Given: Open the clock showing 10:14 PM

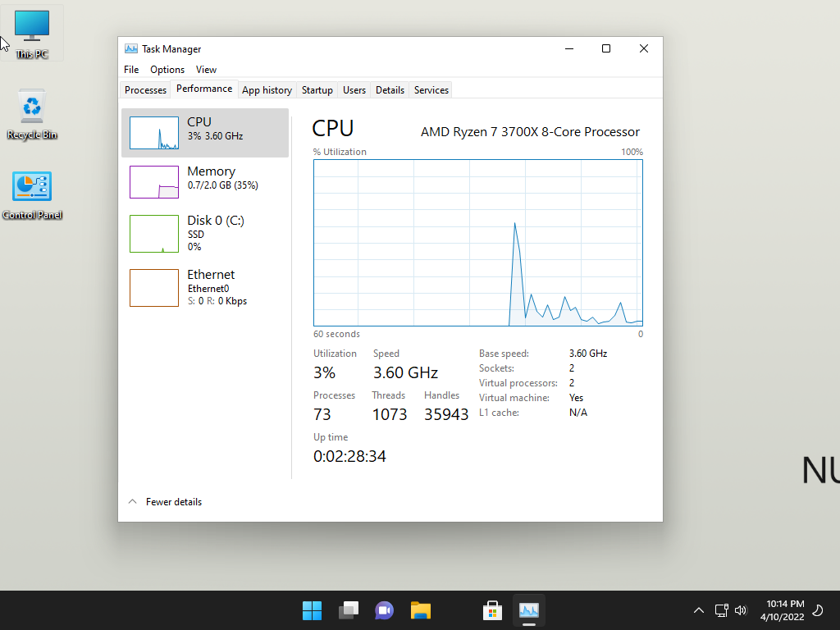Looking at the screenshot, I should tap(782, 610).
